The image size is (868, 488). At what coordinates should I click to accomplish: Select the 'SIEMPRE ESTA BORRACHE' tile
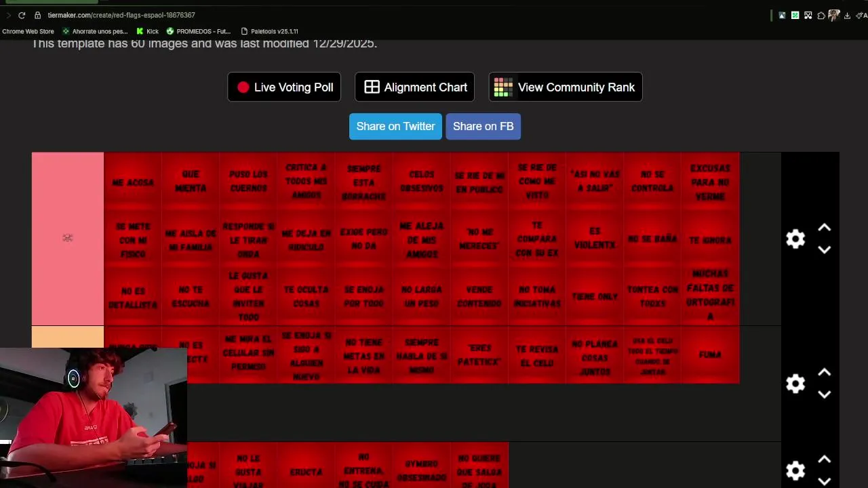click(x=363, y=182)
